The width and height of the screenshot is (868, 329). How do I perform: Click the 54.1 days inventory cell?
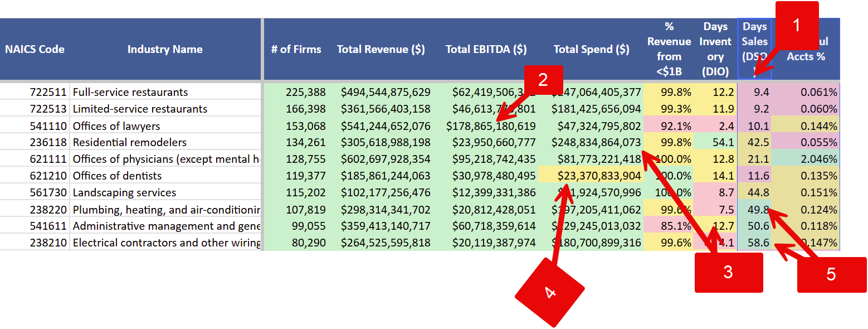716,143
